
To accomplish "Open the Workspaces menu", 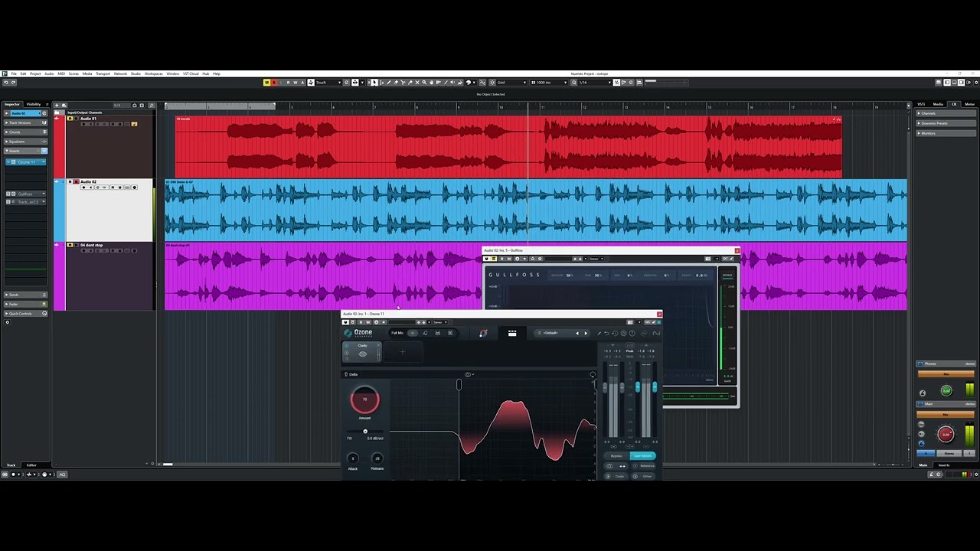I will (x=153, y=73).
